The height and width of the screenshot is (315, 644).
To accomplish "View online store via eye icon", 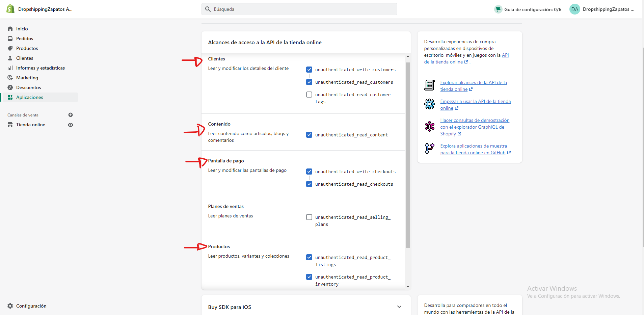I will click(x=71, y=125).
